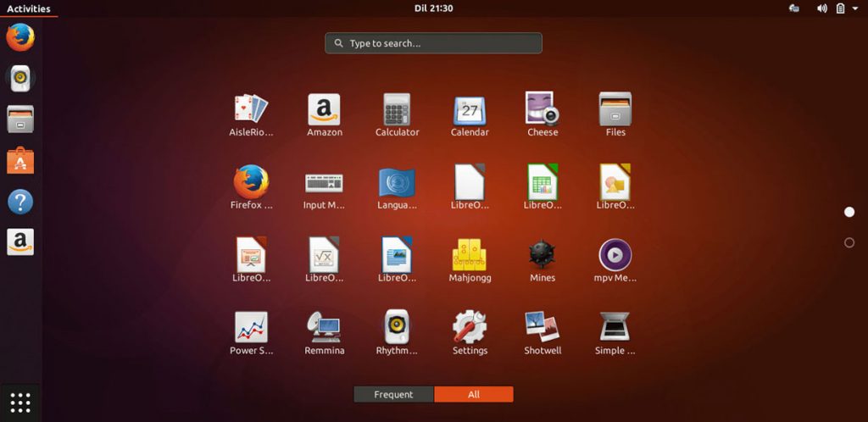This screenshot has width=868, height=422.
Task: Focus the Type to search field
Action: (433, 43)
